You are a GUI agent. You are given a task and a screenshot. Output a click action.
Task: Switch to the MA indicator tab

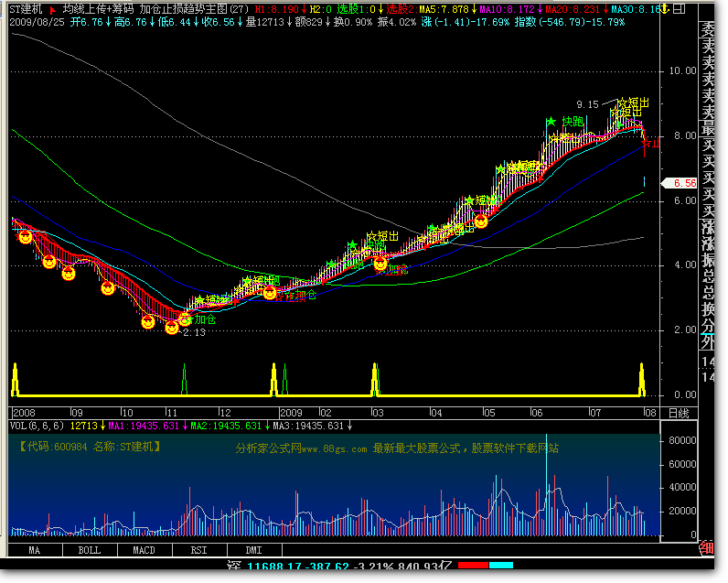[34, 551]
